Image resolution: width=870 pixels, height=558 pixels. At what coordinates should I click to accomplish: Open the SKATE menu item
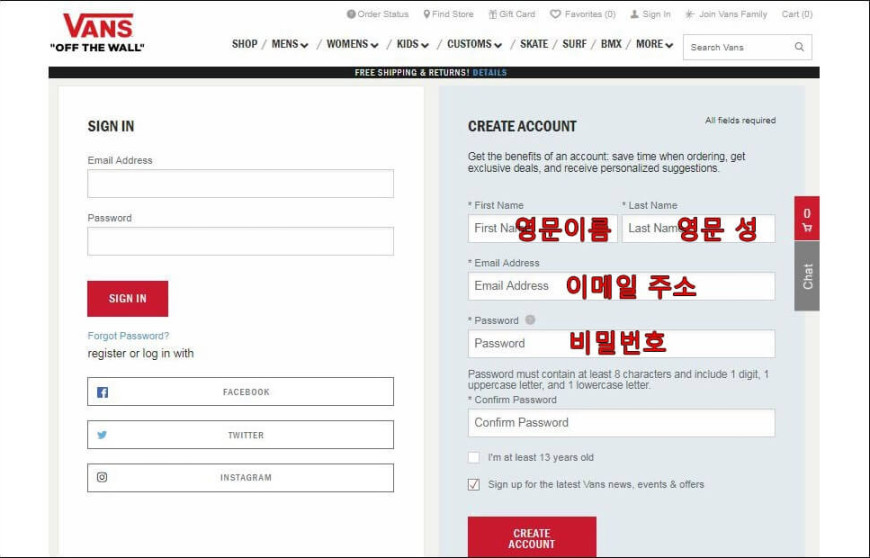(534, 44)
